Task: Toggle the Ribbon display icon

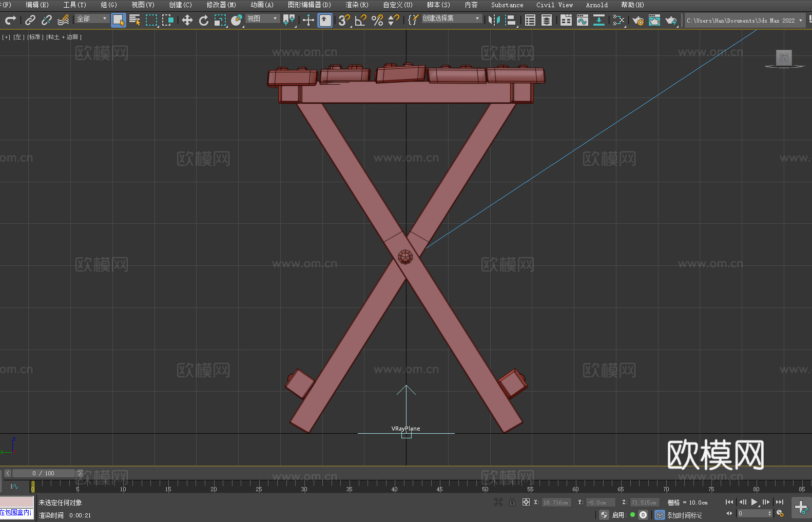Action: coord(566,20)
